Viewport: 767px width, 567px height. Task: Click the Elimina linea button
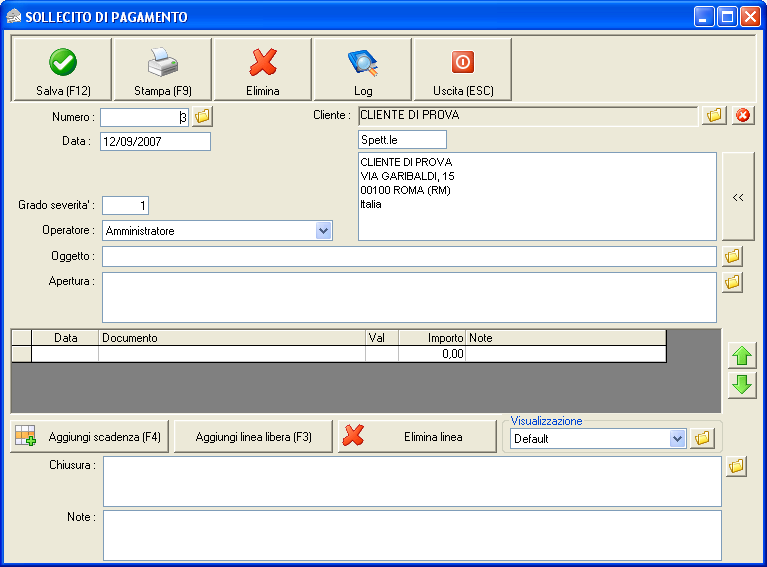coord(417,436)
